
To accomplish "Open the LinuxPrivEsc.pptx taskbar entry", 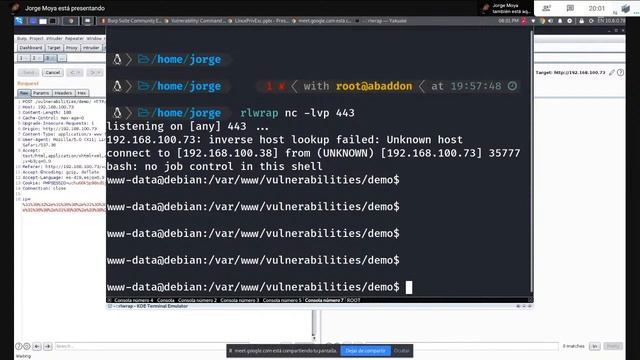I will (x=258, y=21).
